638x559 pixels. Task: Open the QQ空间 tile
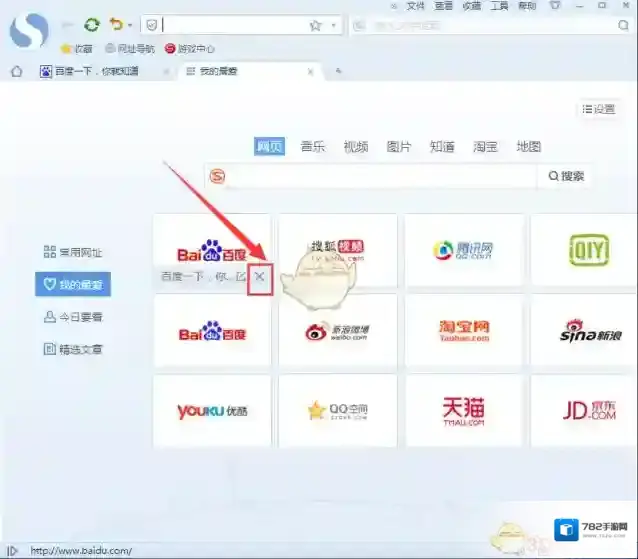338,411
